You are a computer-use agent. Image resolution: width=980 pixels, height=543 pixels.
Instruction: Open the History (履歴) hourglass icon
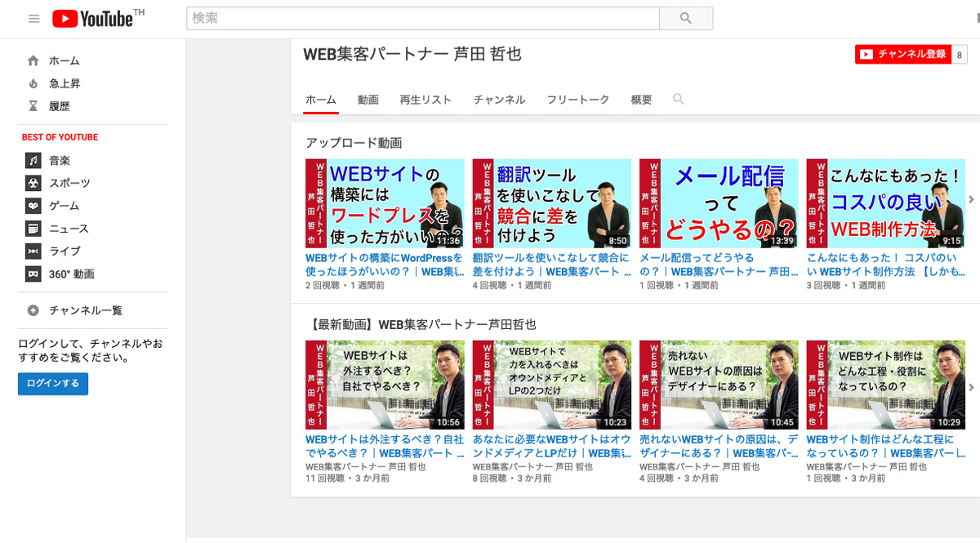pos(33,106)
